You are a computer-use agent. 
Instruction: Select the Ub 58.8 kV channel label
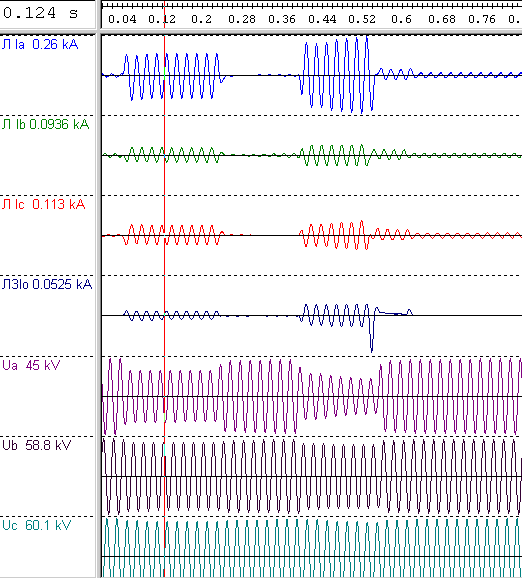pyautogui.click(x=36, y=445)
